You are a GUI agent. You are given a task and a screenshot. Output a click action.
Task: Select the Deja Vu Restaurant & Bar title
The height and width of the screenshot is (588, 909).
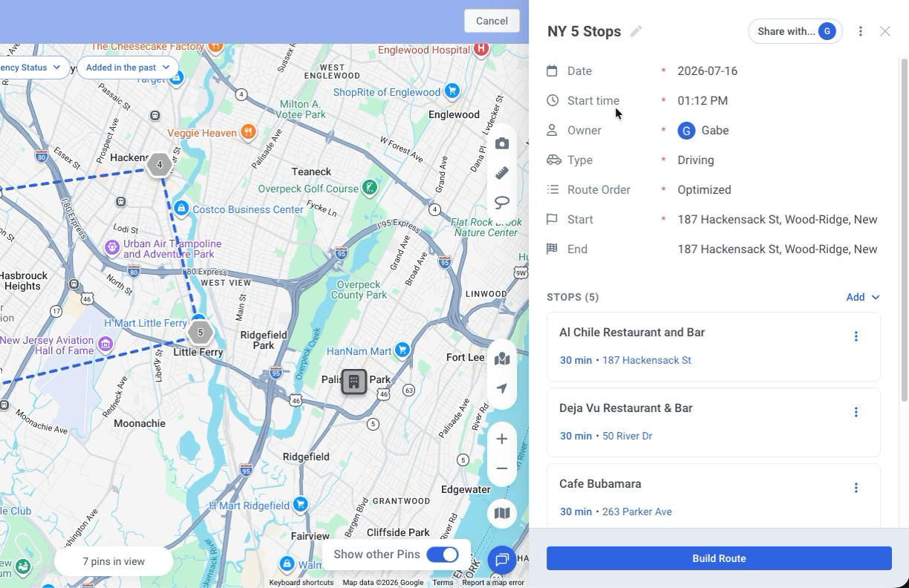click(x=626, y=408)
